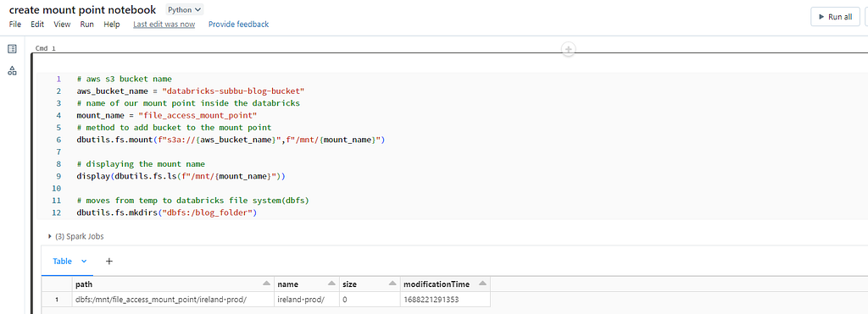Image resolution: width=868 pixels, height=314 pixels.
Task: Open the File menu
Action: click(15, 25)
